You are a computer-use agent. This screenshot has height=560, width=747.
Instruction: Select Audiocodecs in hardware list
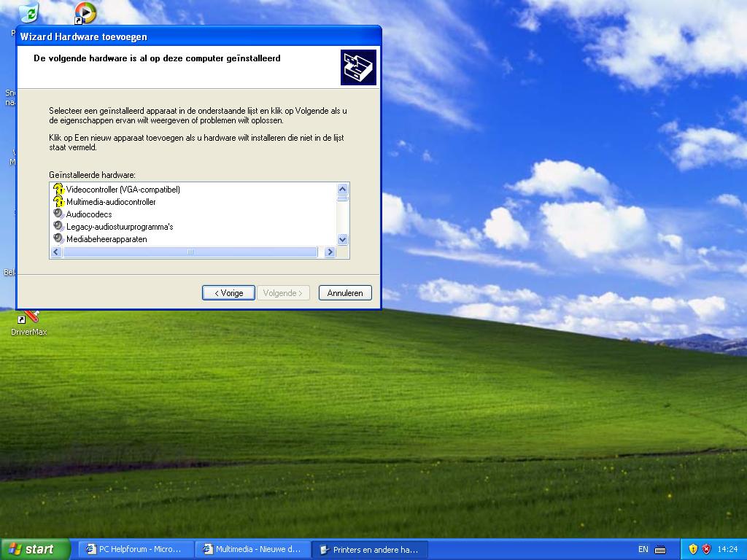(x=89, y=214)
